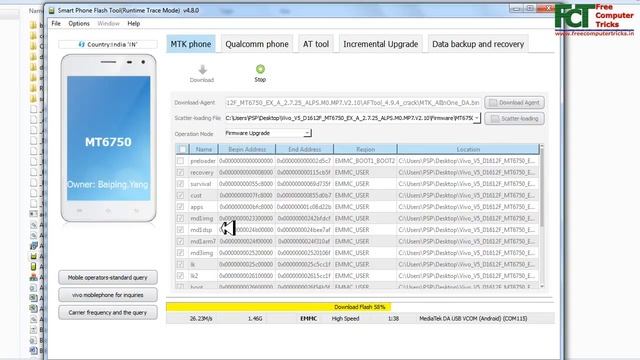The width and height of the screenshot is (640, 360).
Task: Click the EMMC_BOOT1_BOOT2 region cell
Action: click(x=365, y=161)
